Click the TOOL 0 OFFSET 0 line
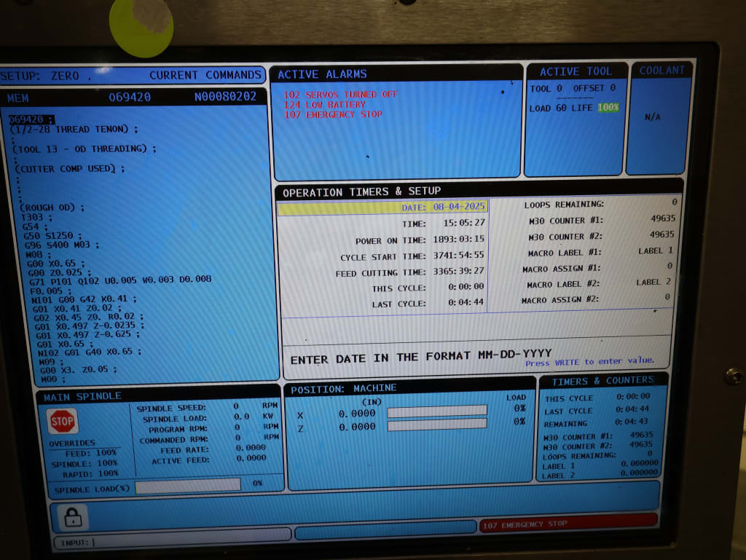Screen dimensions: 746x560 pyautogui.click(x=573, y=88)
